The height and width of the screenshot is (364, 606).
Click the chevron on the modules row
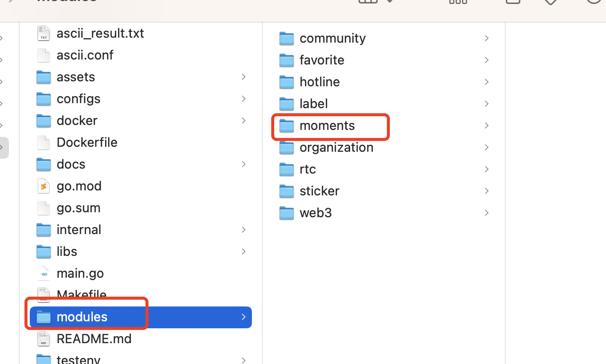point(243,317)
